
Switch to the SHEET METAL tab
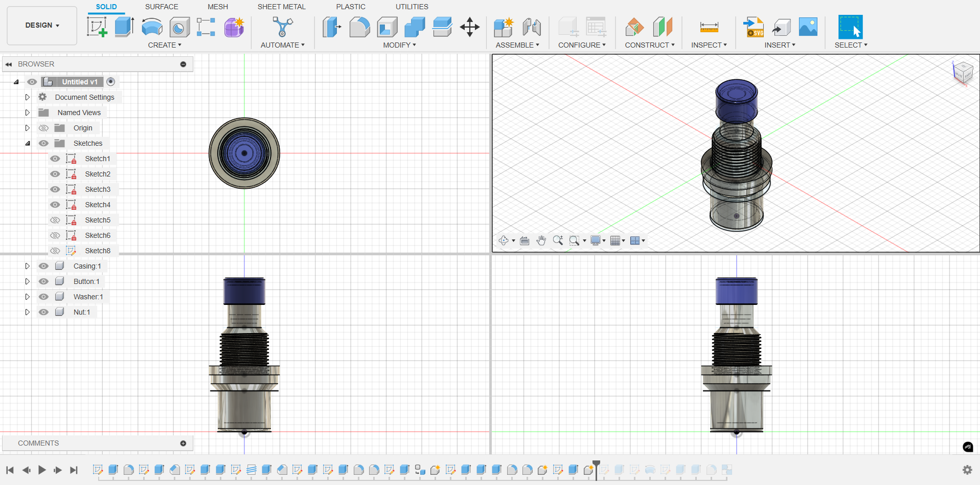point(282,7)
